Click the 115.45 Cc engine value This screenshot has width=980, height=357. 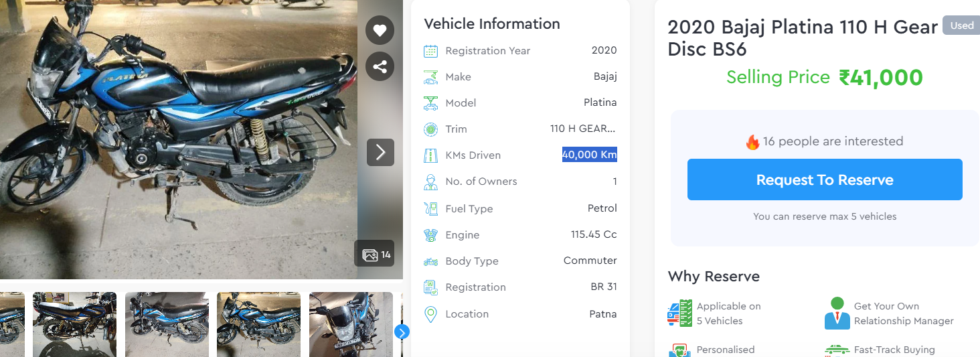click(594, 234)
